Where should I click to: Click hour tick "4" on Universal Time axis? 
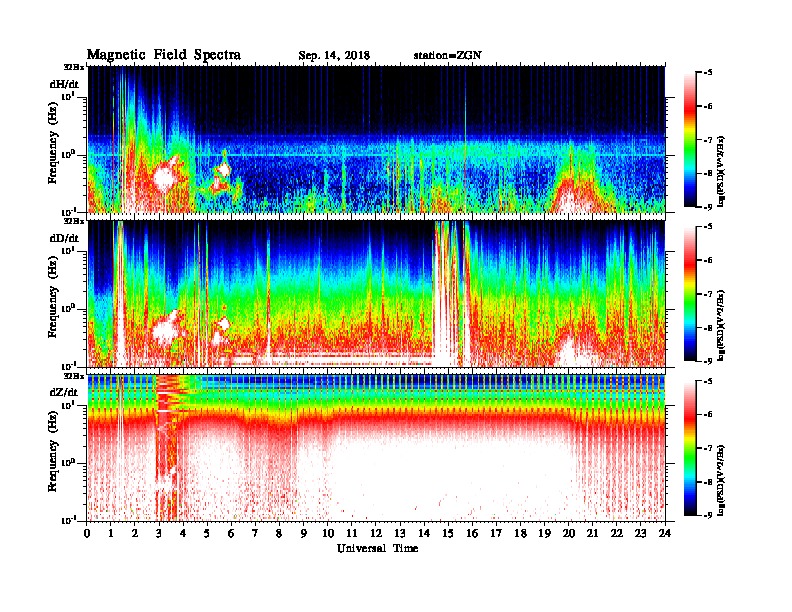click(183, 533)
